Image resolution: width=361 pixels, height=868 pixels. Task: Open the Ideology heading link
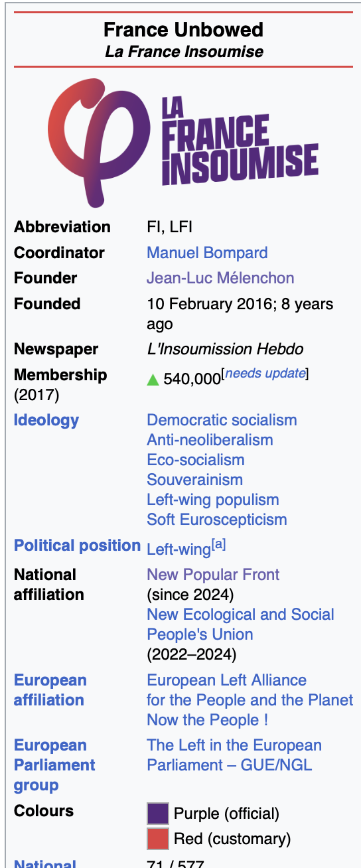click(46, 420)
